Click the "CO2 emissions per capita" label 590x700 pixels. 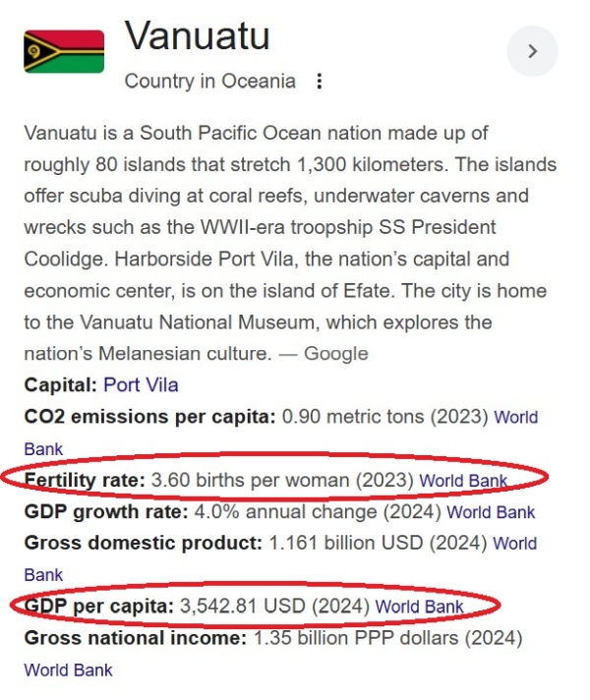[149, 417]
